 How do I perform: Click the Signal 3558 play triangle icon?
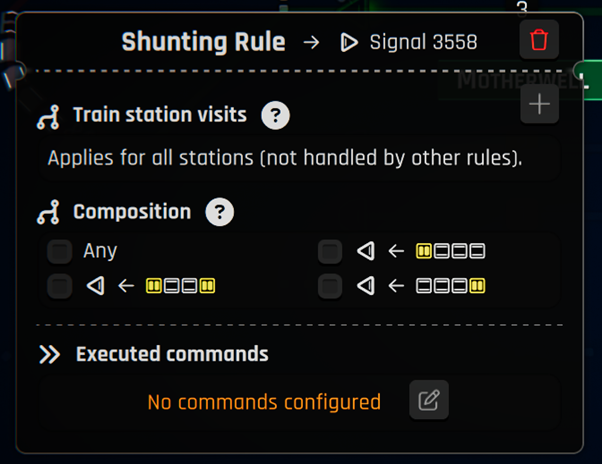point(349,42)
